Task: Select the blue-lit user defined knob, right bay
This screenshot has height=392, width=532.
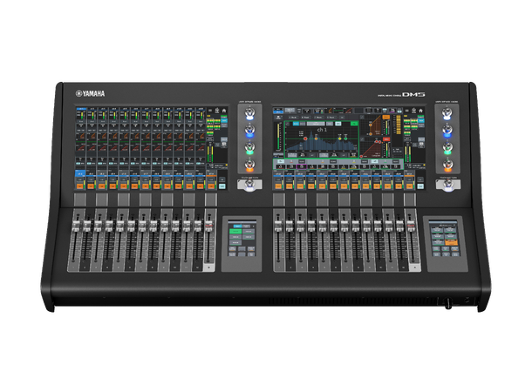Action: [x=447, y=131]
